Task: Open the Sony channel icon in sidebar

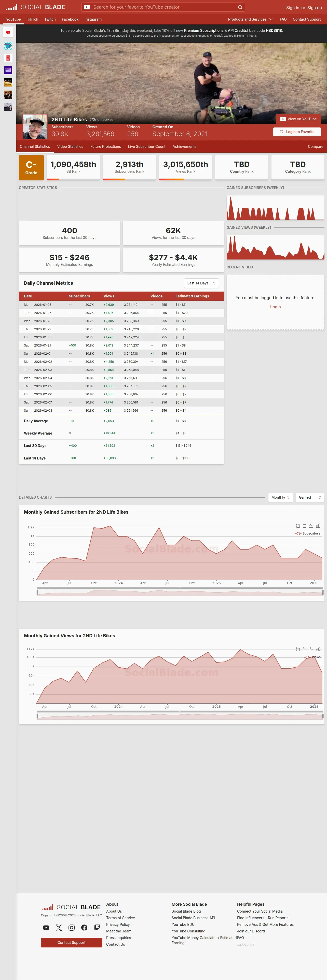Action: click(x=8, y=82)
